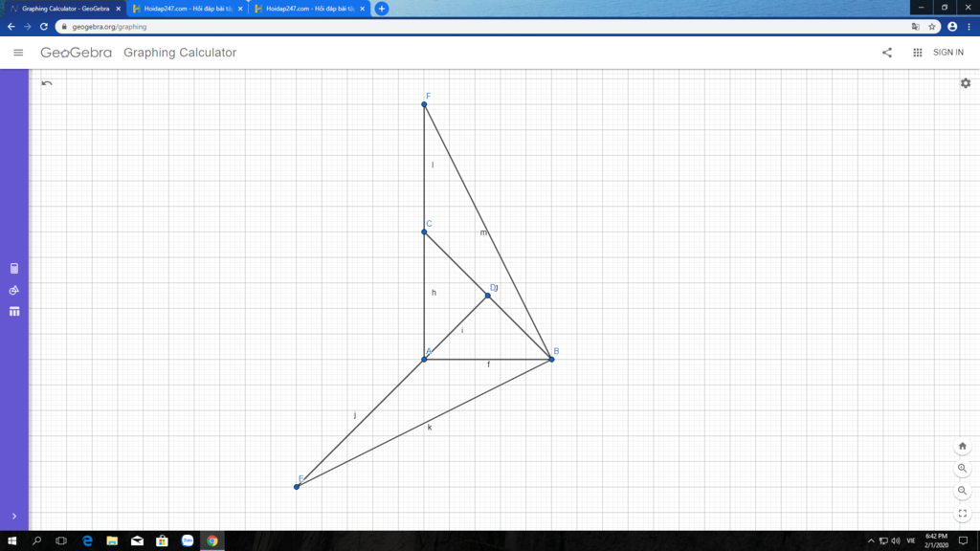The width and height of the screenshot is (980, 551).
Task: Open the Table view in sidebar
Action: [14, 311]
